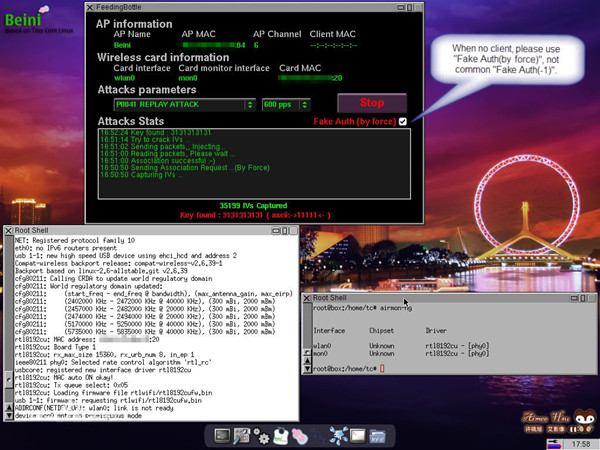The height and width of the screenshot is (450, 600).
Task: Click the terminal icon in the dock
Action: (x=222, y=435)
